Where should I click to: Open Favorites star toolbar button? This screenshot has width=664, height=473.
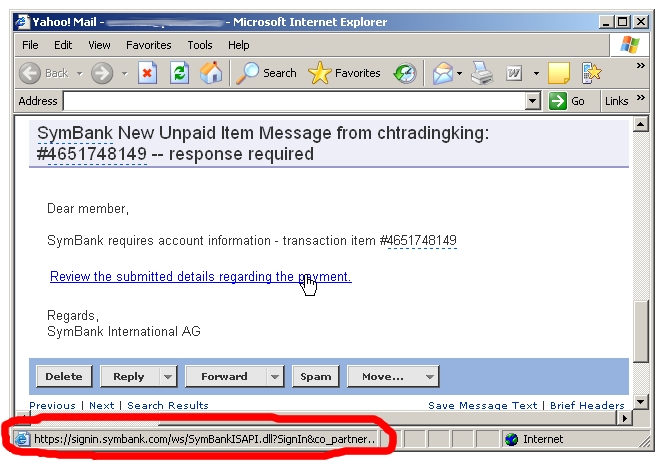click(344, 73)
